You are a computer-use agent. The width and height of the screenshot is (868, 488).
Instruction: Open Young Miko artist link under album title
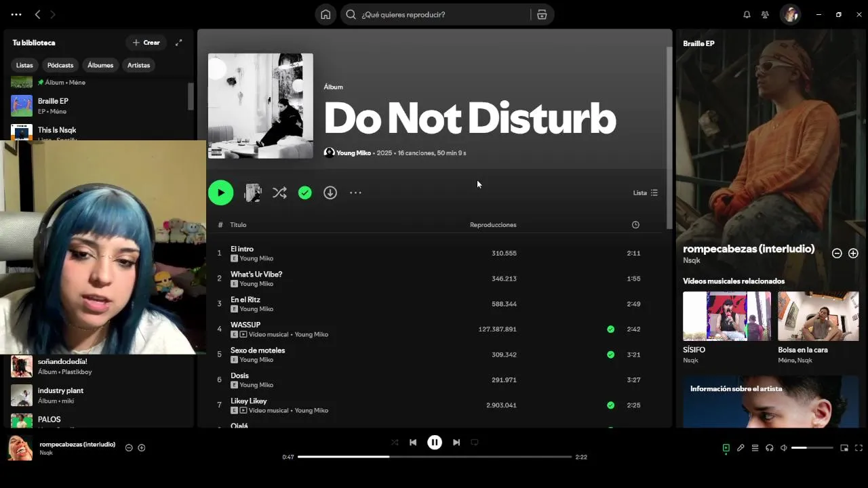354,153
